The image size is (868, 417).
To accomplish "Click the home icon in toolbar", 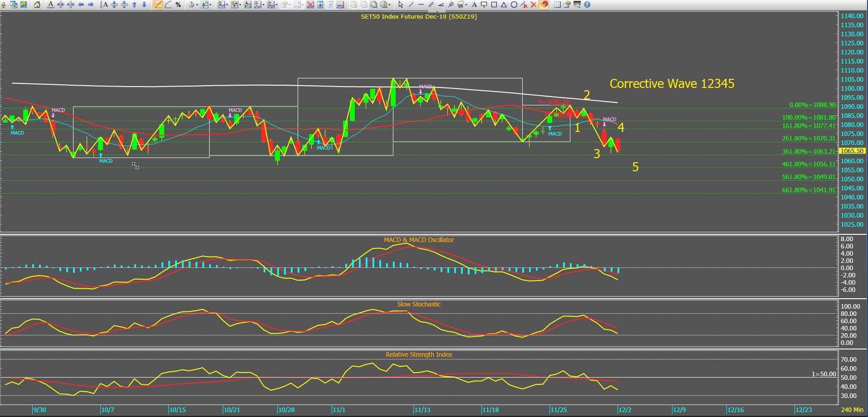I will pos(37,5).
